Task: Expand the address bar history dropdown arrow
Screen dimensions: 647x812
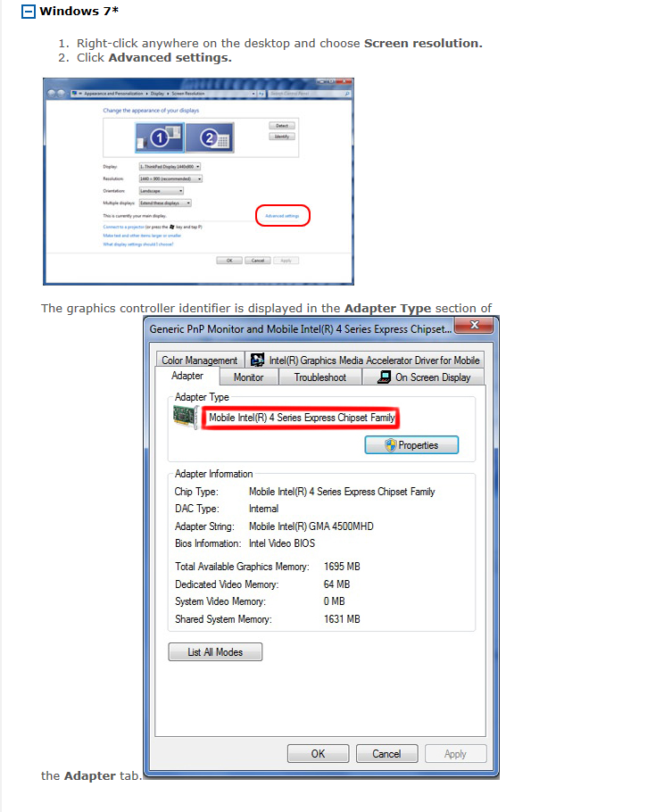Action: pos(253,94)
